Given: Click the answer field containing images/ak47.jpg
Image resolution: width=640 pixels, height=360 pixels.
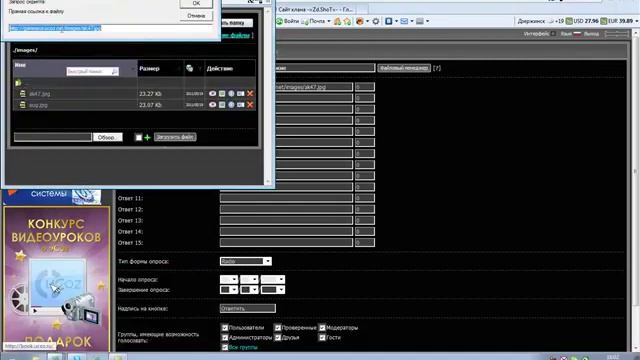Looking at the screenshot, I should tap(313, 87).
